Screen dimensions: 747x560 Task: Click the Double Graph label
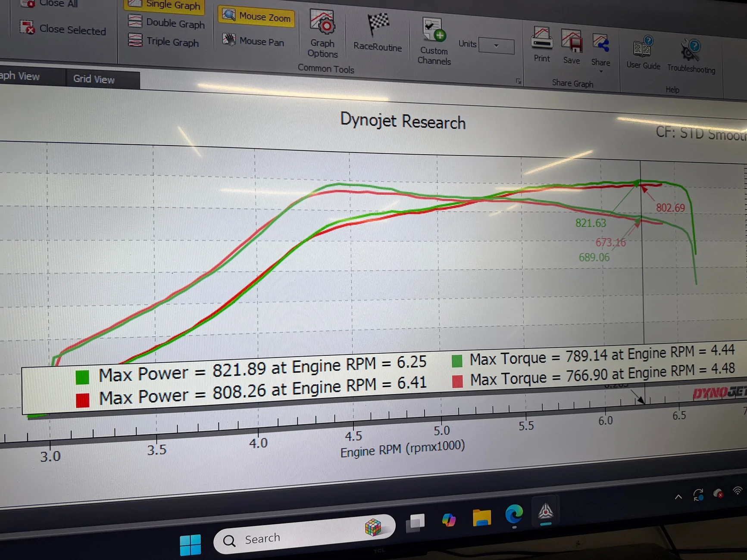point(175,23)
